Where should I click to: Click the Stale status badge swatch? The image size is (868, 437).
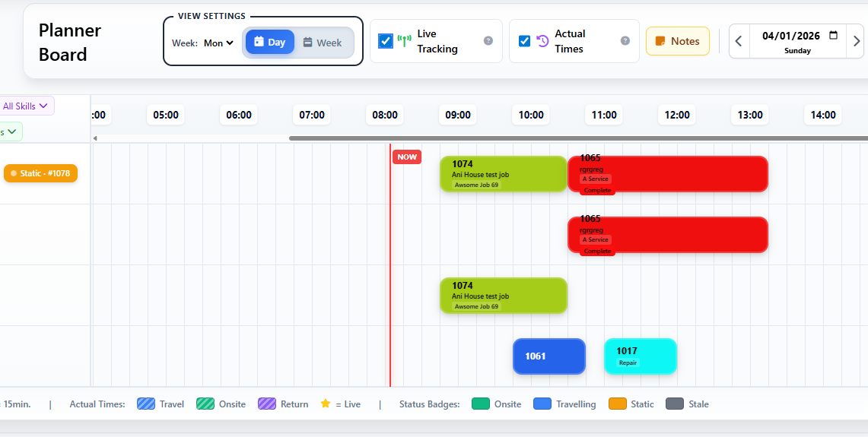(675, 404)
